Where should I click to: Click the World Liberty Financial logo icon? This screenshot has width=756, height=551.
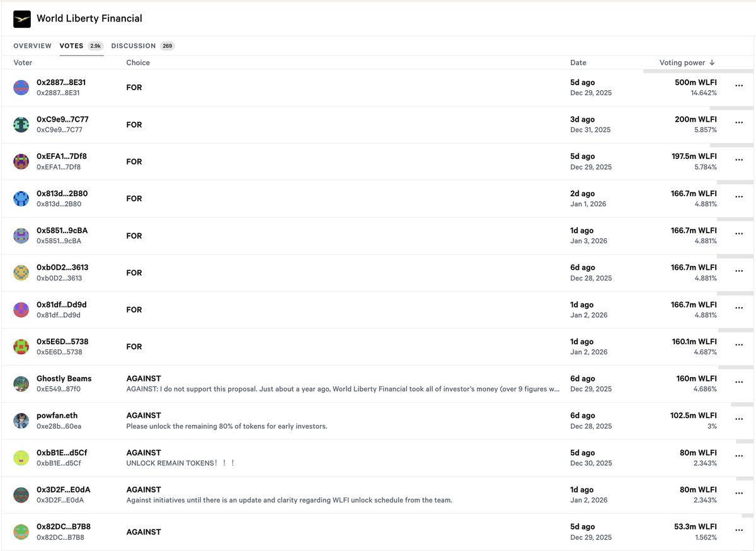[21, 19]
